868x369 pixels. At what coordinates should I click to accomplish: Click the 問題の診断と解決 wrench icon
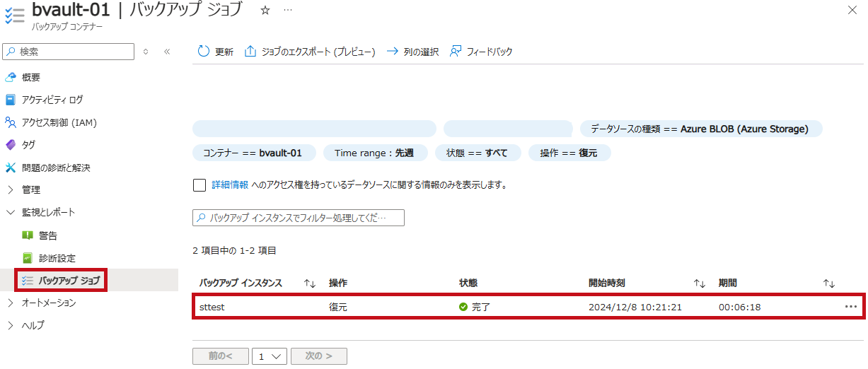coord(10,168)
